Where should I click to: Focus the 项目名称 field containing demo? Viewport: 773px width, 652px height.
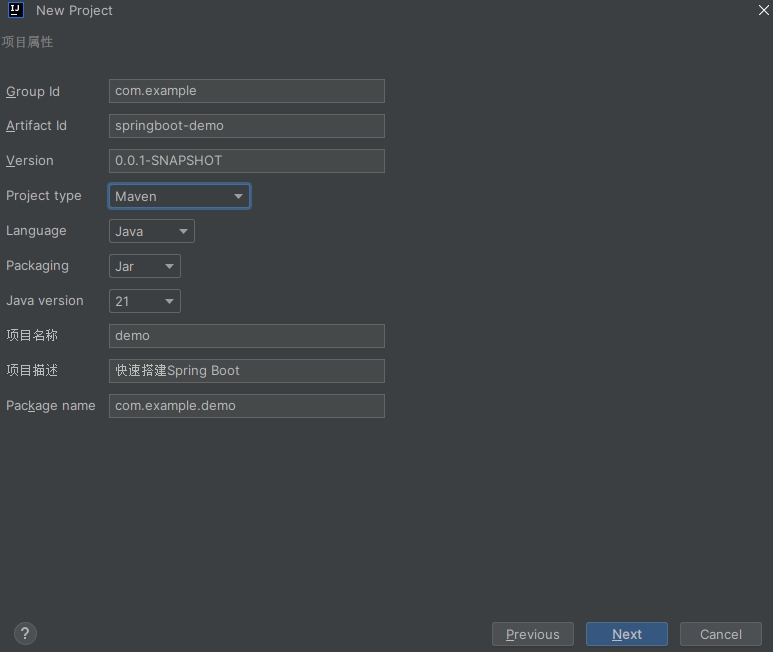tap(246, 336)
